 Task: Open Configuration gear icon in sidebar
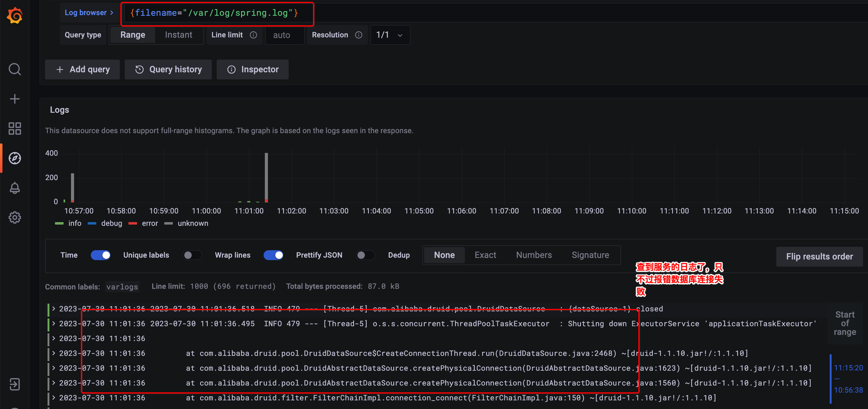click(x=15, y=217)
